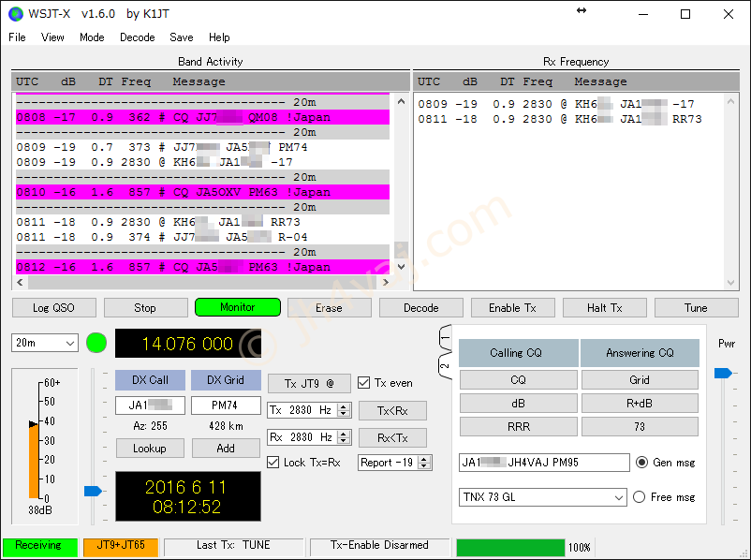Click the Tx<Rx button
Viewport: 751px width, 560px height.
click(x=392, y=410)
